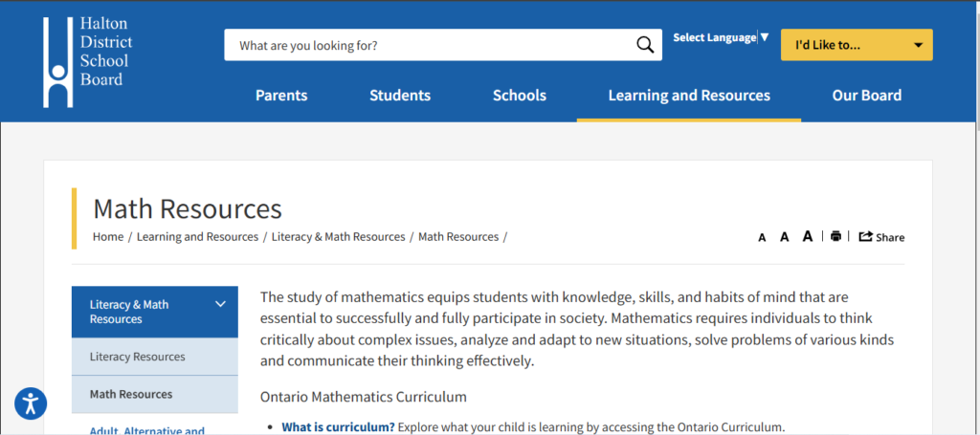980x435 pixels.
Task: Open the accessibility widget icon
Action: pyautogui.click(x=30, y=403)
